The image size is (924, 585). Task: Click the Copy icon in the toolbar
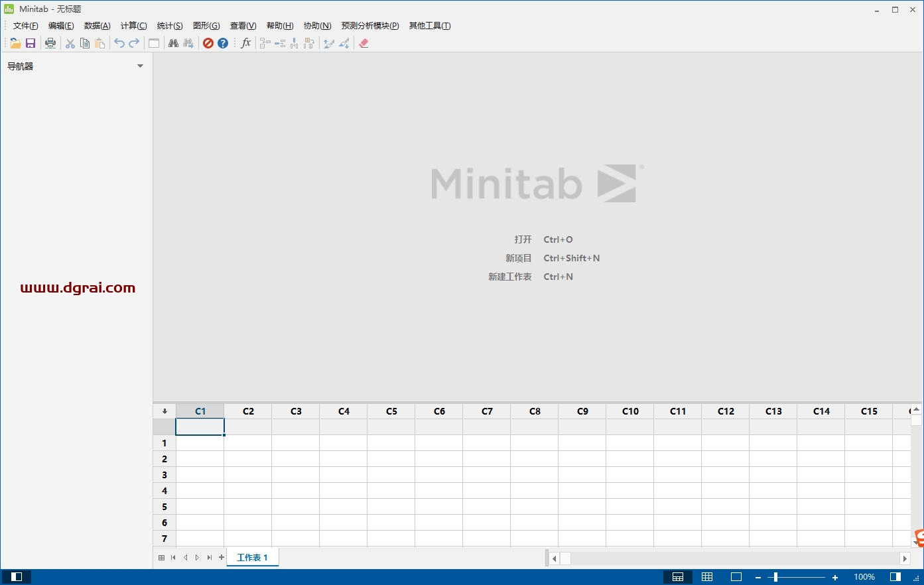click(x=85, y=43)
